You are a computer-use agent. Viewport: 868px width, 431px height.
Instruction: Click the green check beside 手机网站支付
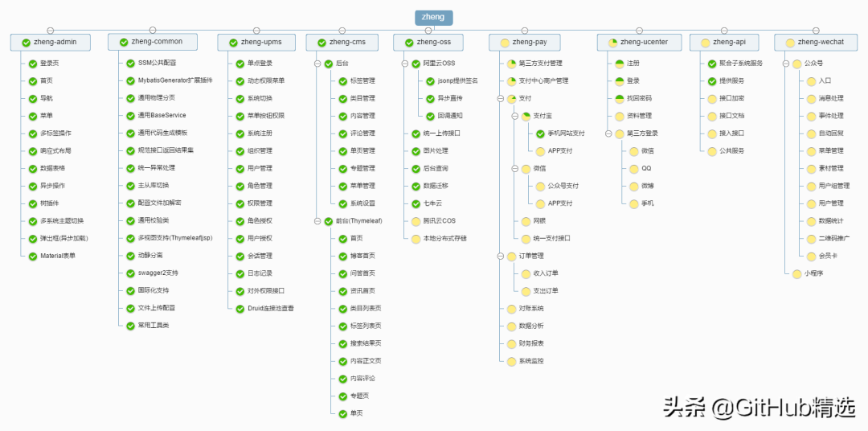(x=540, y=133)
